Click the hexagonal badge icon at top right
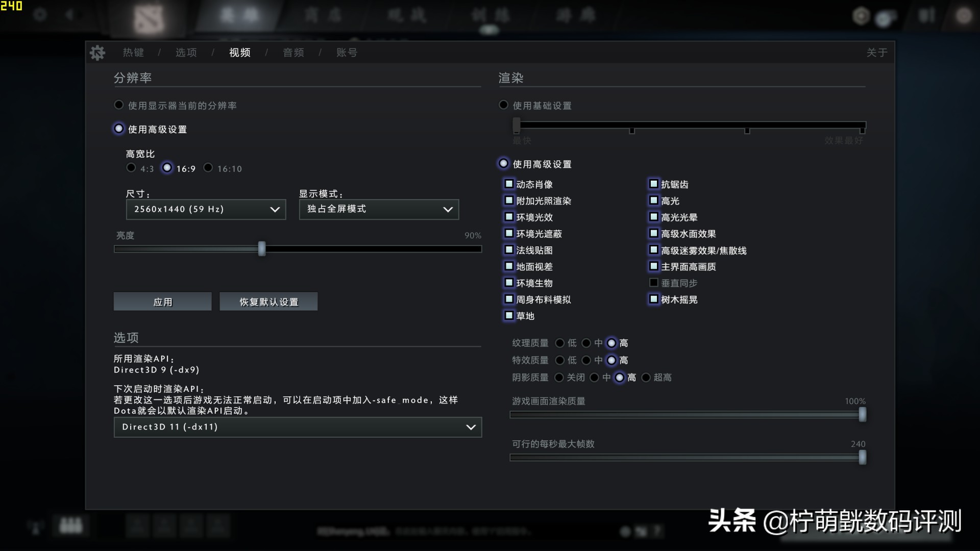The width and height of the screenshot is (980, 551). point(861,16)
